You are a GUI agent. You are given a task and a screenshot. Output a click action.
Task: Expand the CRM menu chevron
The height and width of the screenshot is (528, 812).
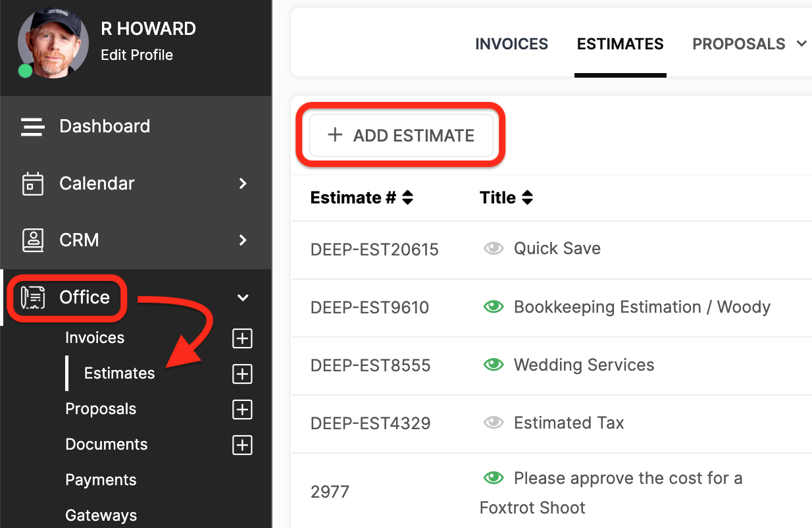coord(243,240)
